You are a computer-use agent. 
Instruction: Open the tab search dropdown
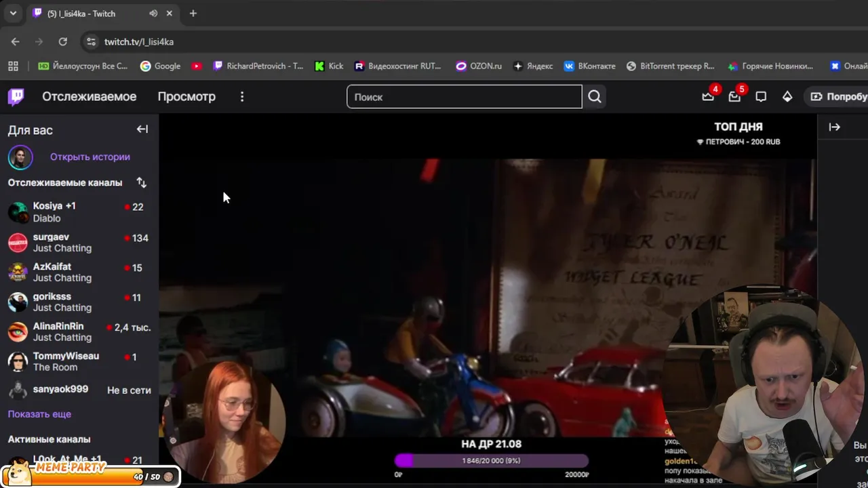(x=13, y=14)
